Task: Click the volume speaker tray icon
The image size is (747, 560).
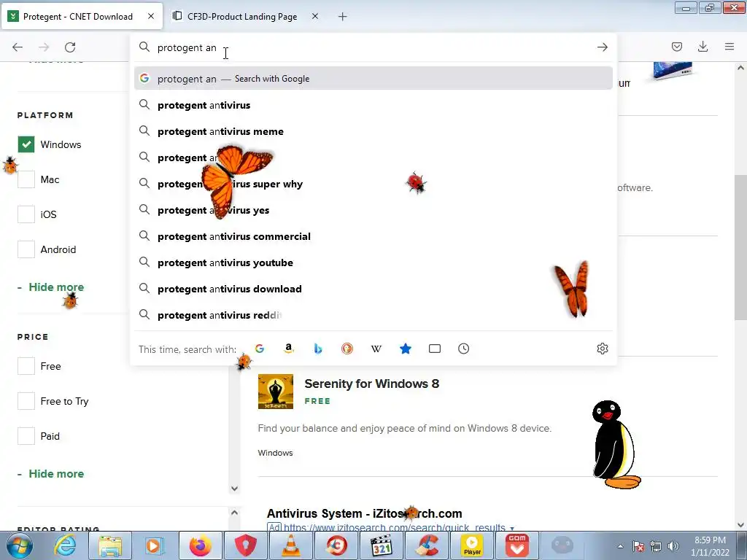Action: coord(673,546)
